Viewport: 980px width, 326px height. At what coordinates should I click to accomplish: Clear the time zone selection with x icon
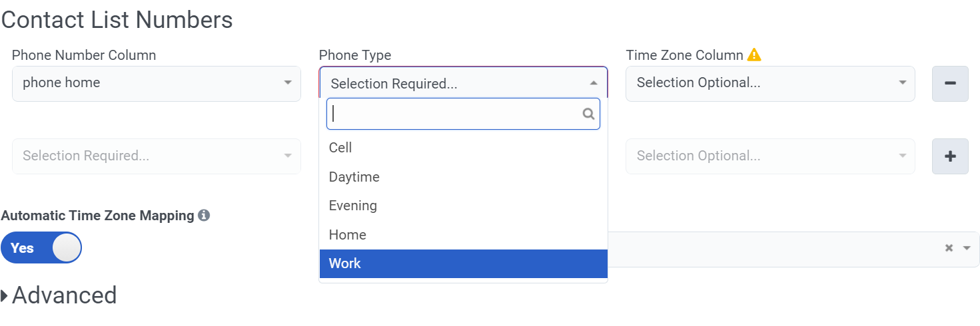949,248
